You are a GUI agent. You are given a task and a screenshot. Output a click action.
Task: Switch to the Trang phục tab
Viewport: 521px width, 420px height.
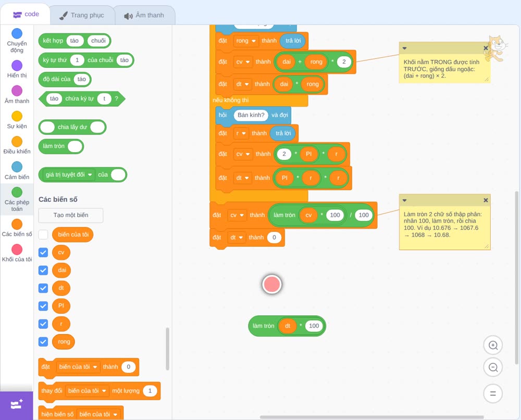82,15
